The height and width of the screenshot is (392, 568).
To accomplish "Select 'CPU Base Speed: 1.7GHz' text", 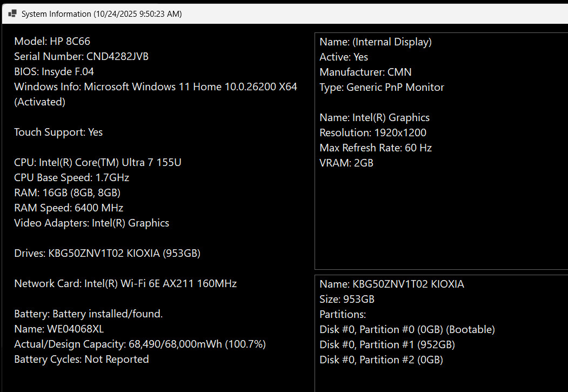I will (72, 177).
